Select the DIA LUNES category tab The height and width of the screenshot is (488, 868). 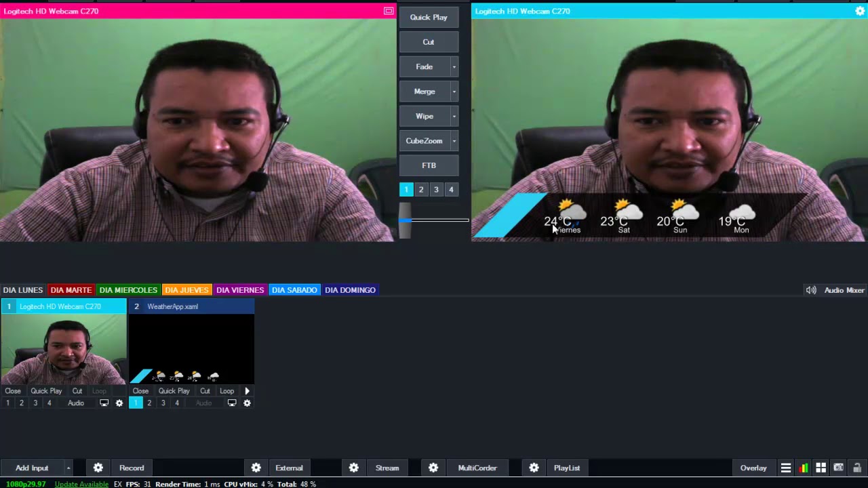tap(23, 290)
